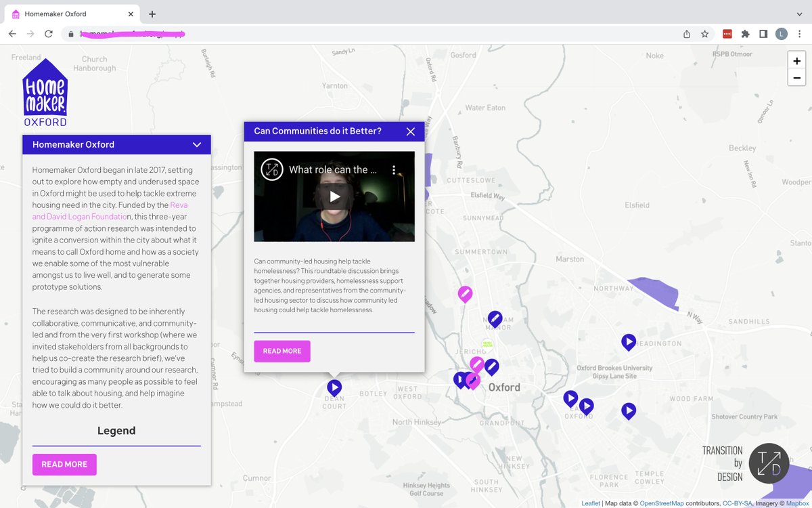The height and width of the screenshot is (508, 812).
Task: Reload the current page
Action: (x=49, y=34)
